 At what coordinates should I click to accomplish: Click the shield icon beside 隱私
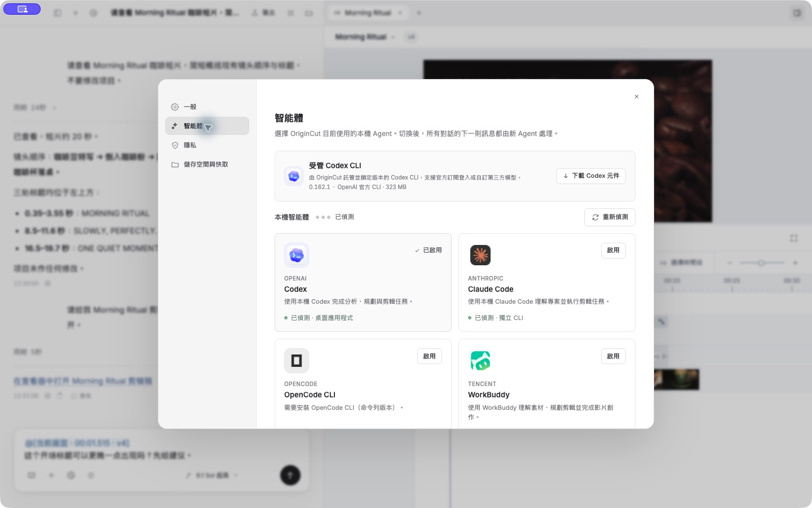(x=175, y=145)
